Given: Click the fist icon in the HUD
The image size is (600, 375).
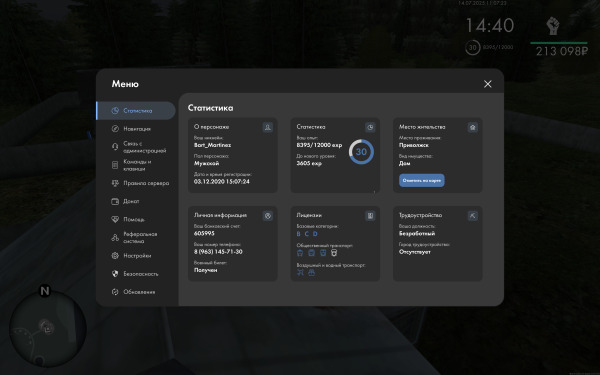Looking at the screenshot, I should click(x=553, y=26).
